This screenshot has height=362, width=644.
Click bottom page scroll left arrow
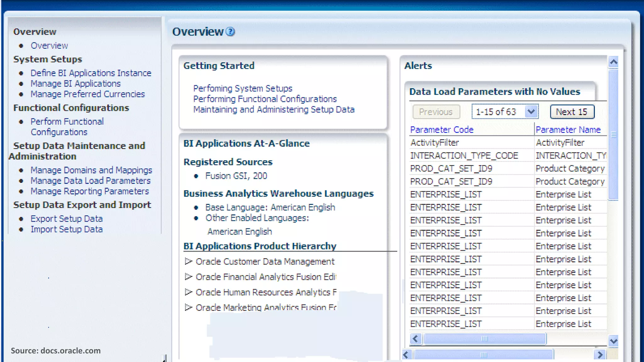(406, 355)
